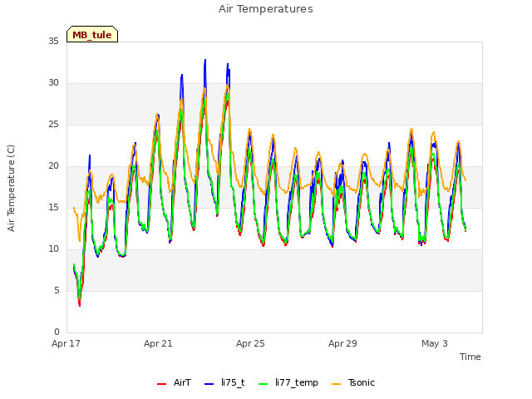Click the 0 y-axis tick label
Viewport: 532px width, 399px height.
click(x=57, y=332)
